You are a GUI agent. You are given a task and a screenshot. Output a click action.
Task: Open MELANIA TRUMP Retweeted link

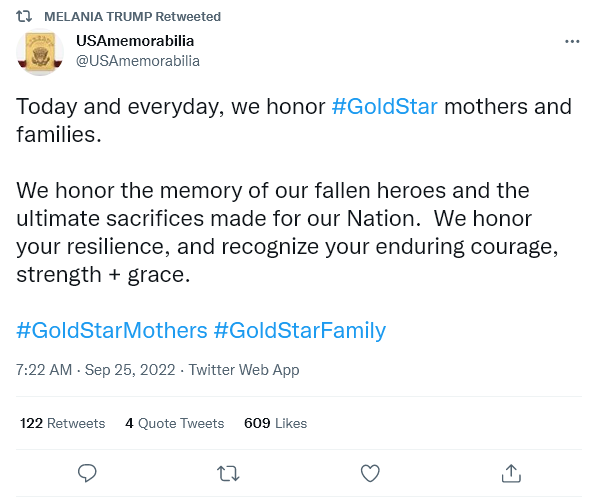click(x=132, y=16)
